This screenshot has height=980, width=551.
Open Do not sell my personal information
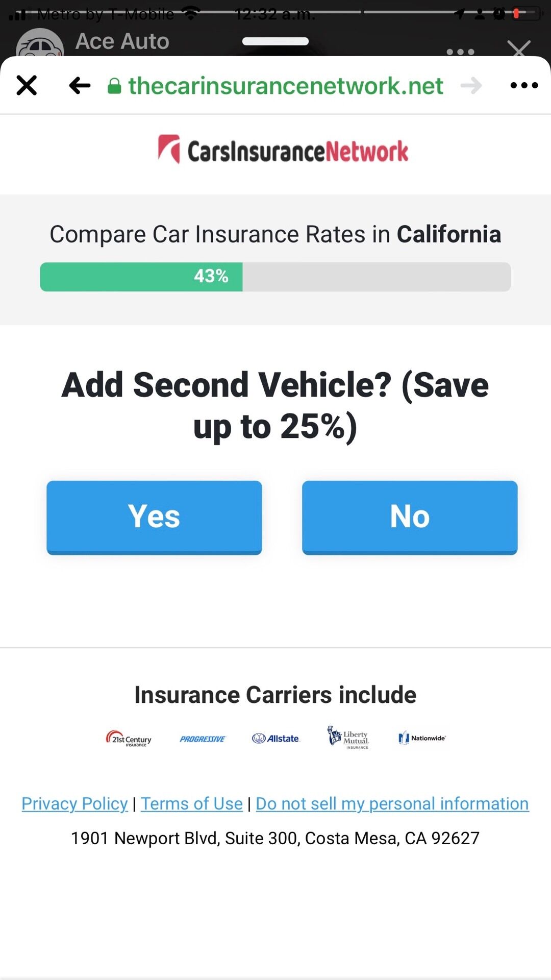click(392, 803)
